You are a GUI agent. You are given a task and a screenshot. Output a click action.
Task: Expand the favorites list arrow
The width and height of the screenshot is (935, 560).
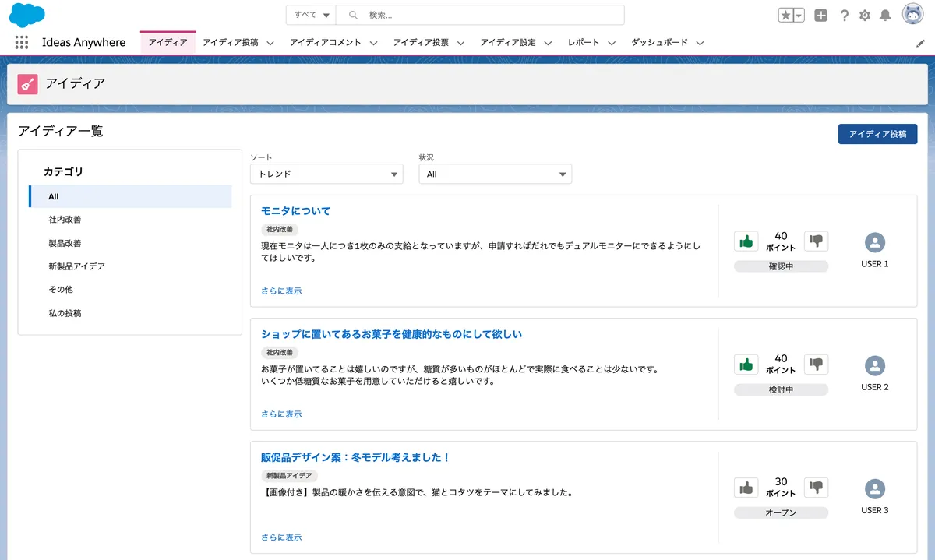[x=799, y=16]
